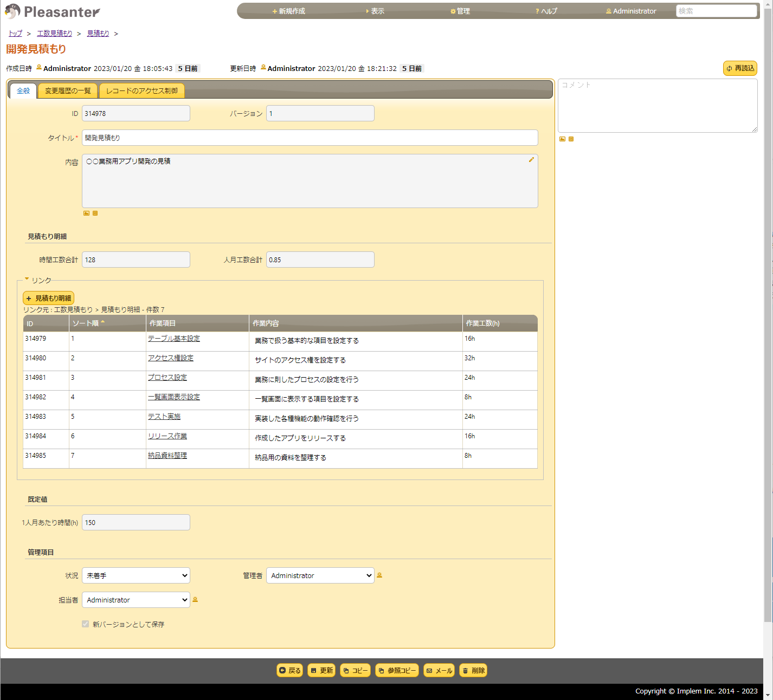This screenshot has height=700, width=773.
Task: Click the 時間工数合計 field
Action: point(136,260)
